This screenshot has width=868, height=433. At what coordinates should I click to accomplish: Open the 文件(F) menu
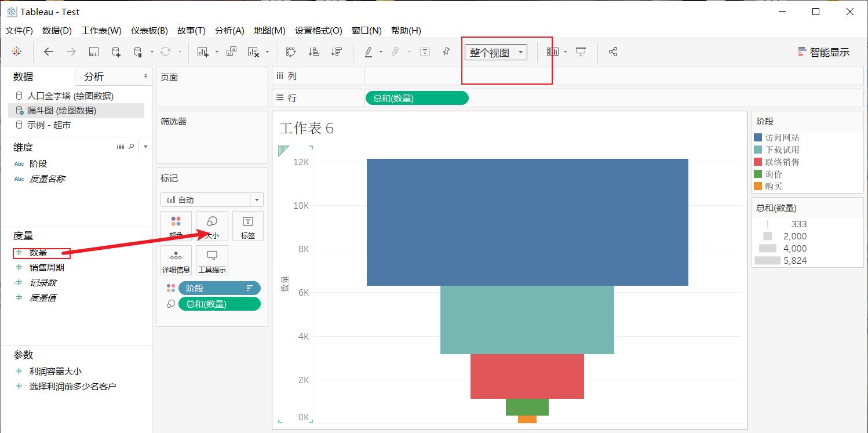click(19, 30)
